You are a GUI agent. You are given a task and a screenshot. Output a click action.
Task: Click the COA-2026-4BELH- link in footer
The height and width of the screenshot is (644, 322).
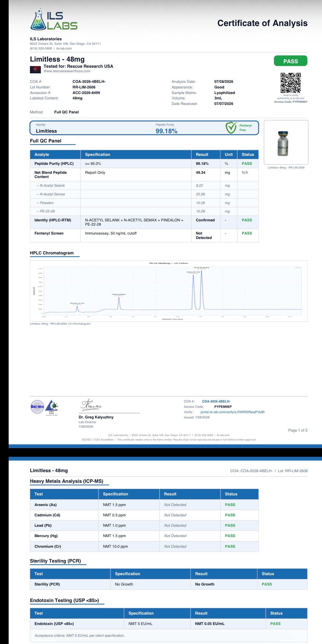(216, 401)
